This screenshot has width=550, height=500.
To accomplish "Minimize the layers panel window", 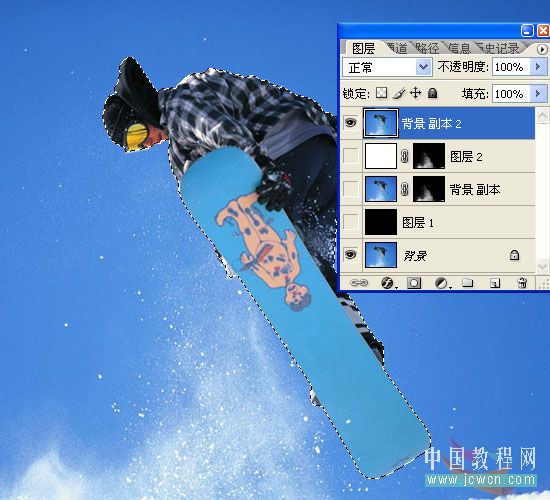I will [x=527, y=31].
